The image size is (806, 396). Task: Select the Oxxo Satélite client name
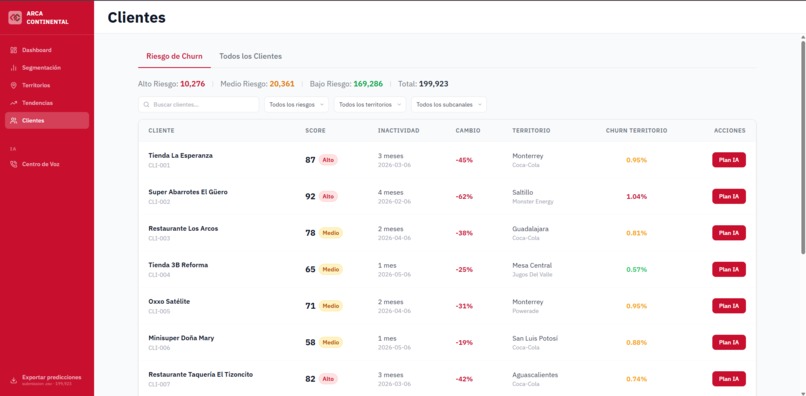169,301
